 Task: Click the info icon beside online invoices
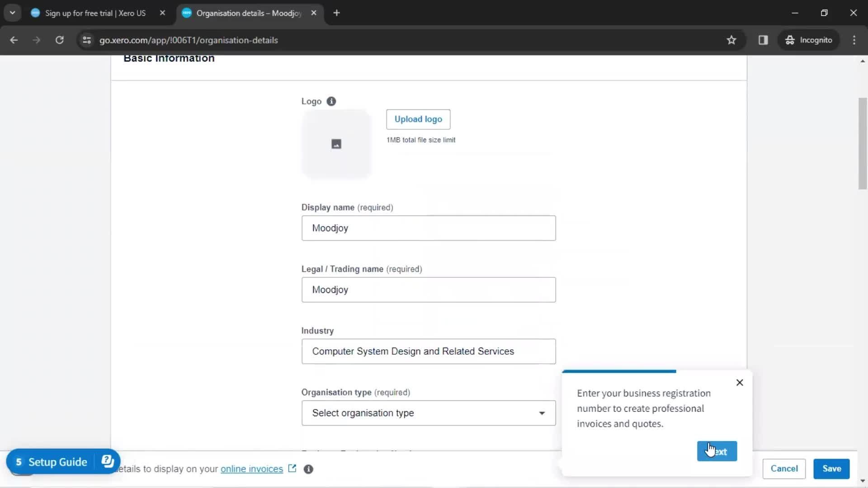[x=308, y=469]
